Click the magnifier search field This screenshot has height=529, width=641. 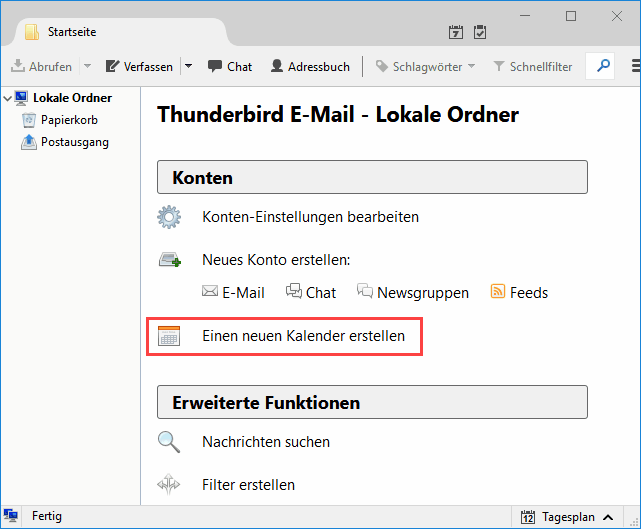pos(600,66)
